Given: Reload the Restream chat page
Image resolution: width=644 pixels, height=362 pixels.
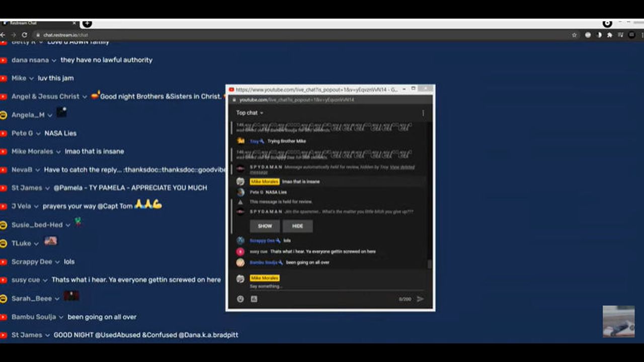Looking at the screenshot, I should pyautogui.click(x=24, y=35).
